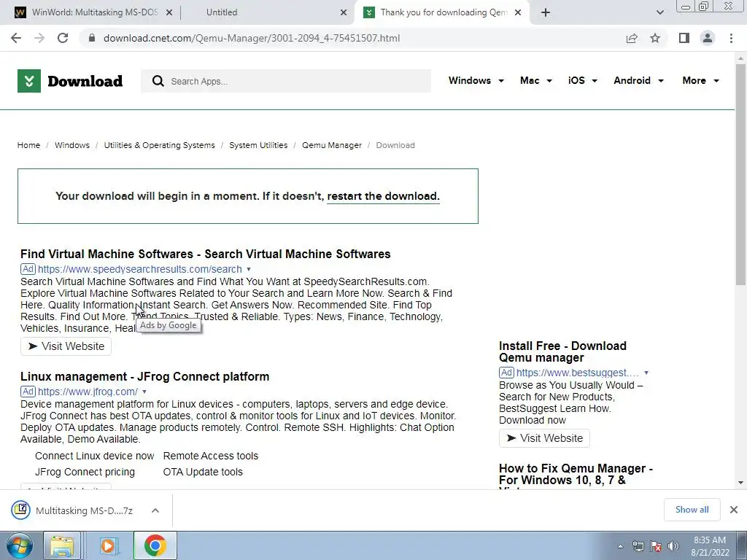
Task: Click Visit Website under speedysearchresults ad
Action: pyautogui.click(x=66, y=346)
